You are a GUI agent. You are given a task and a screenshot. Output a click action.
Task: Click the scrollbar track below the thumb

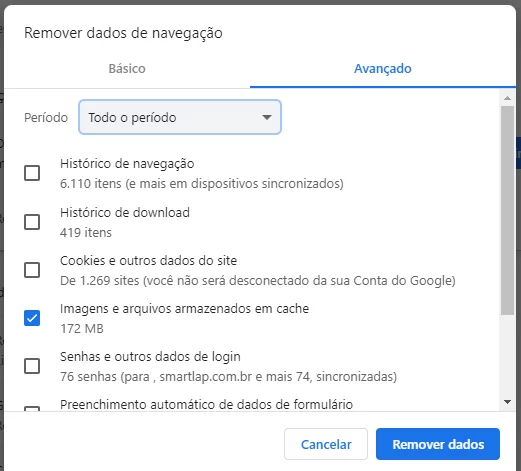pos(507,356)
